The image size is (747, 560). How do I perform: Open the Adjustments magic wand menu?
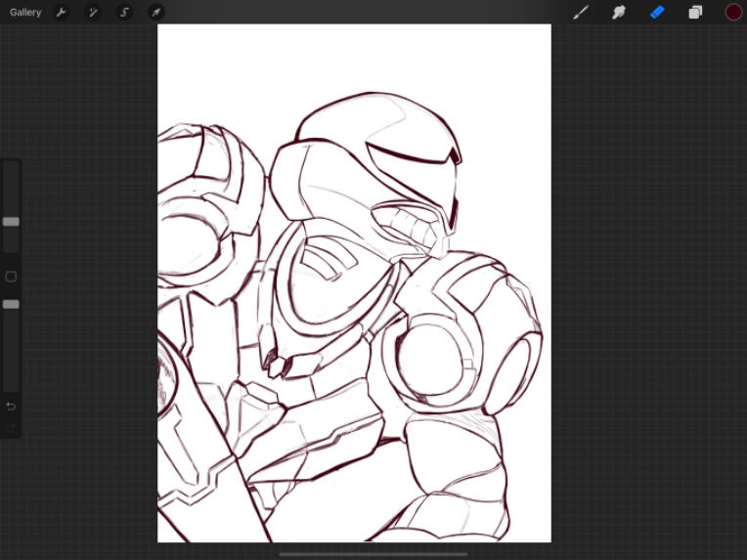(93, 13)
